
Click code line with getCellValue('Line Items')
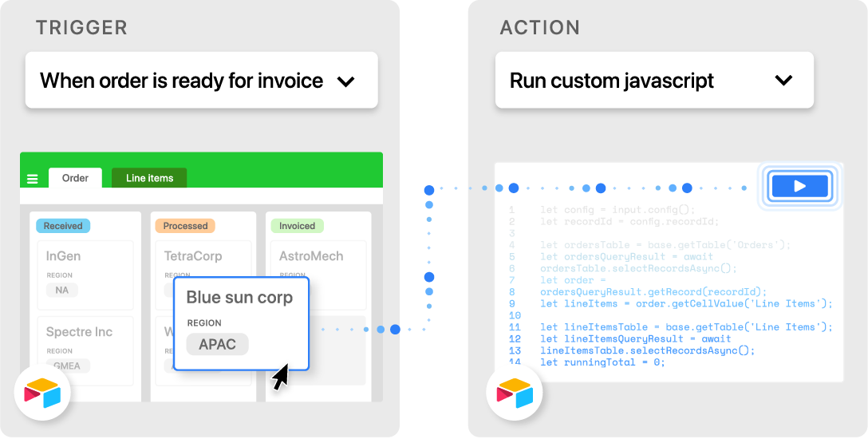tap(686, 303)
